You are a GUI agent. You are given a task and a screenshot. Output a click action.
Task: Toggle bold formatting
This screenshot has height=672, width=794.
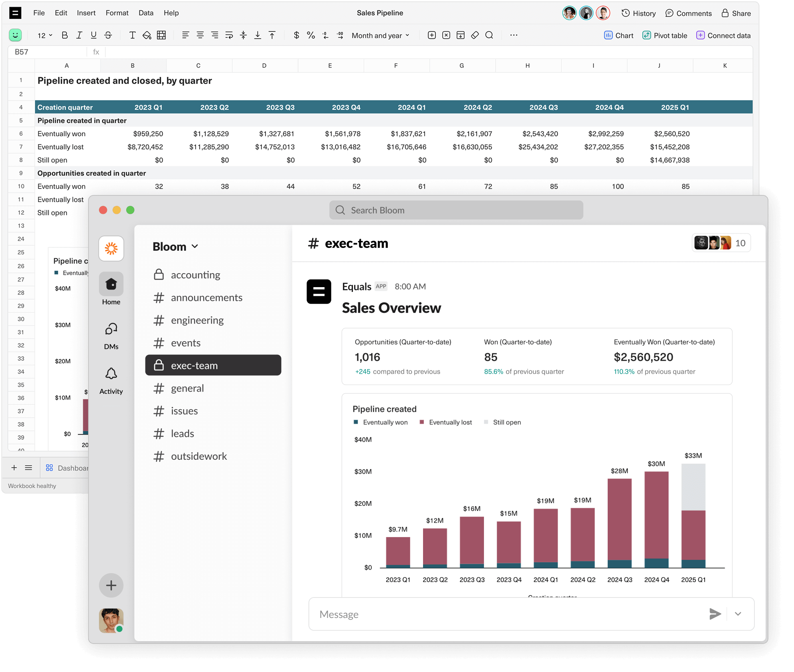coord(64,35)
